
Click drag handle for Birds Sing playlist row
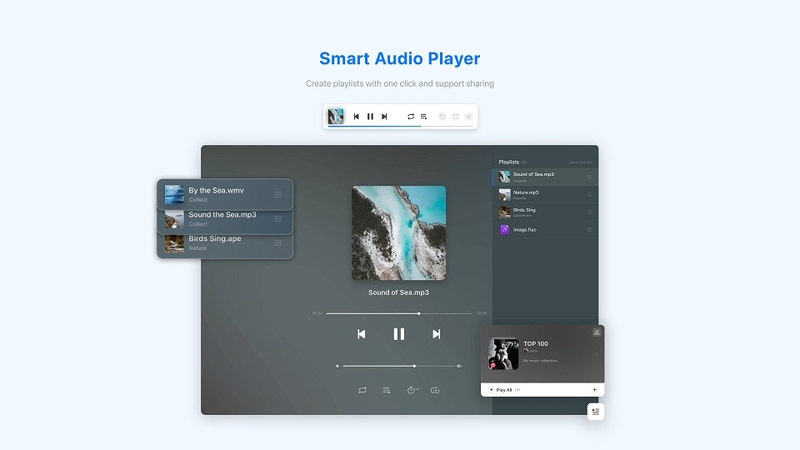(x=589, y=212)
